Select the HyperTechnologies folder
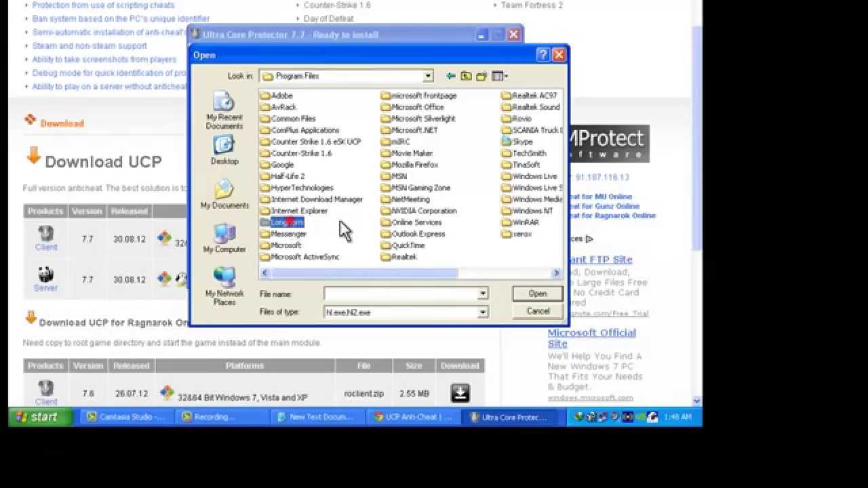Image resolution: width=868 pixels, height=488 pixels. pos(297,188)
